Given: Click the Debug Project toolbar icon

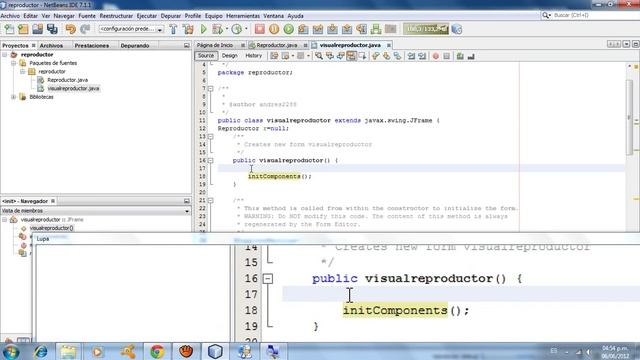Looking at the screenshot, I should (217, 29).
